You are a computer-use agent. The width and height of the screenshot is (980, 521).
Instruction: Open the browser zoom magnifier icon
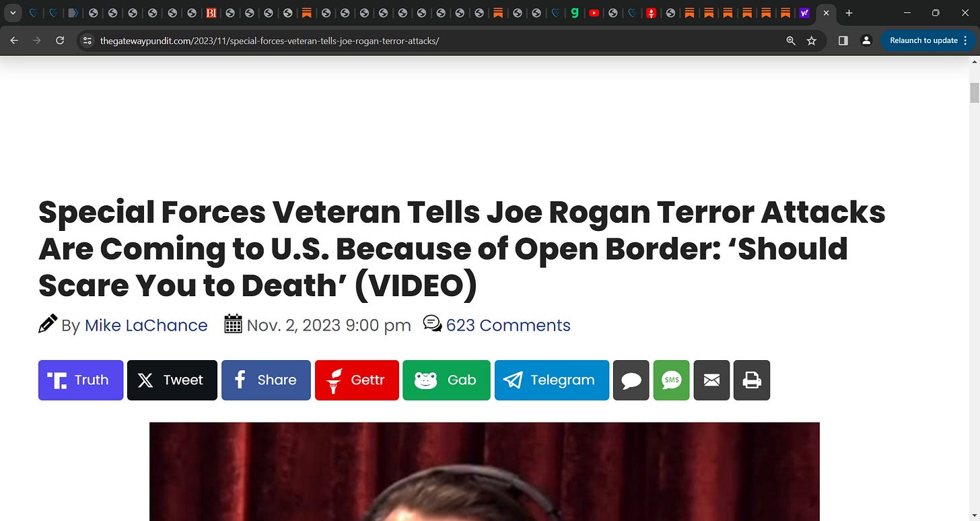coord(792,40)
